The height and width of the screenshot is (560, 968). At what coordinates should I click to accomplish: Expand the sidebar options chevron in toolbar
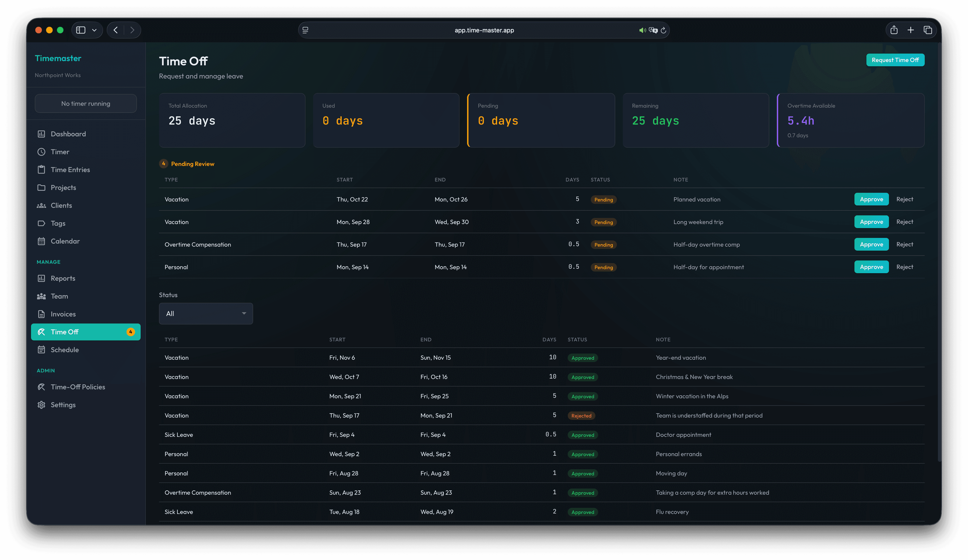[x=94, y=30]
